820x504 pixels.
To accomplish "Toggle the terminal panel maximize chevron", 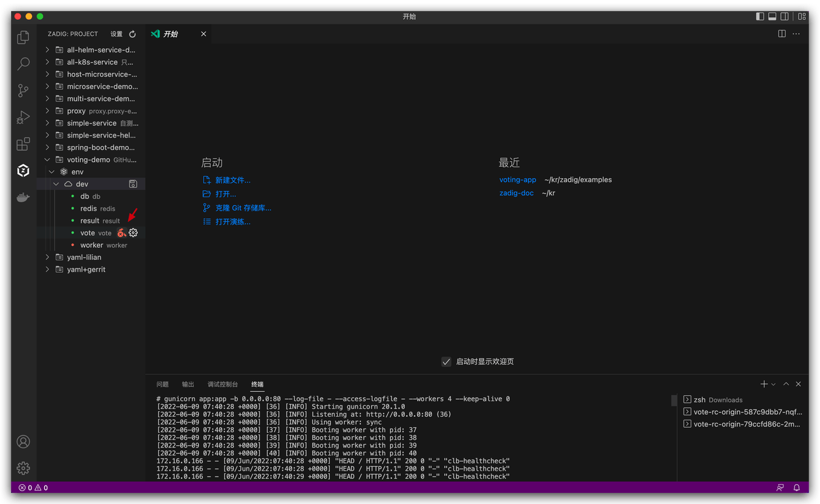I will pos(785,384).
